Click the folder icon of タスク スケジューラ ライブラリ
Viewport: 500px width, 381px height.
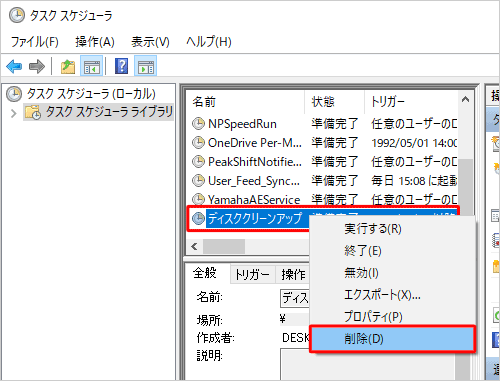point(33,112)
